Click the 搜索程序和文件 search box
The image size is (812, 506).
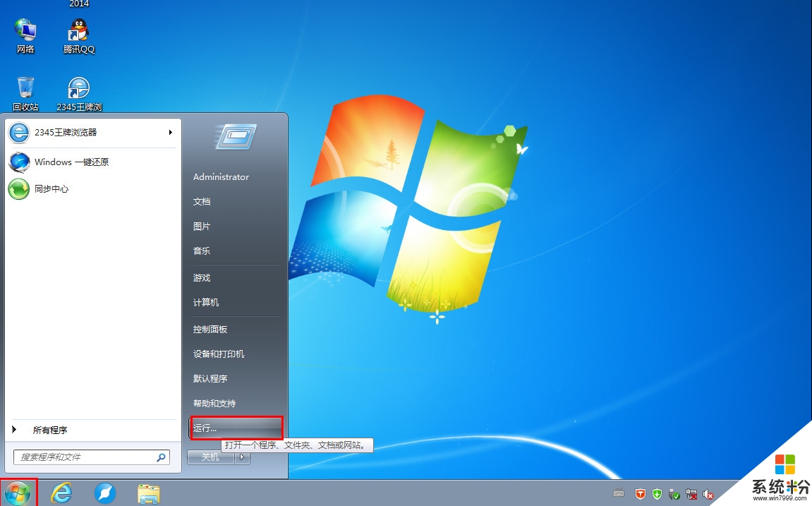tap(92, 457)
